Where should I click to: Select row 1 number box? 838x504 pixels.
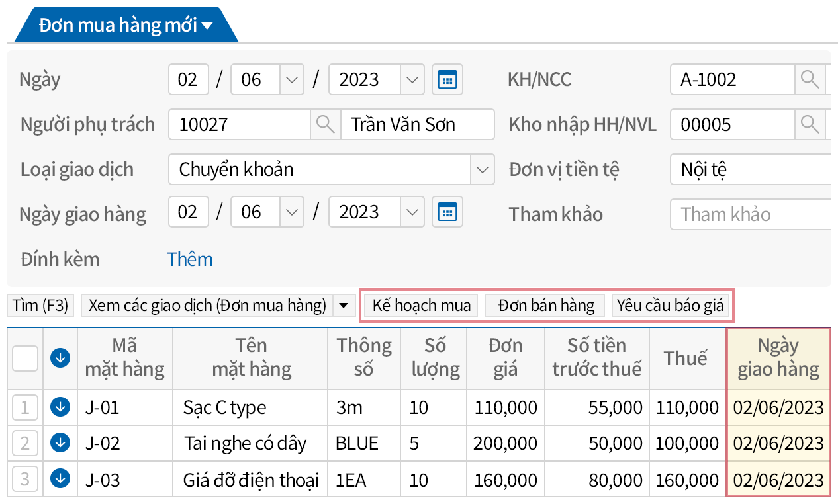click(x=25, y=407)
